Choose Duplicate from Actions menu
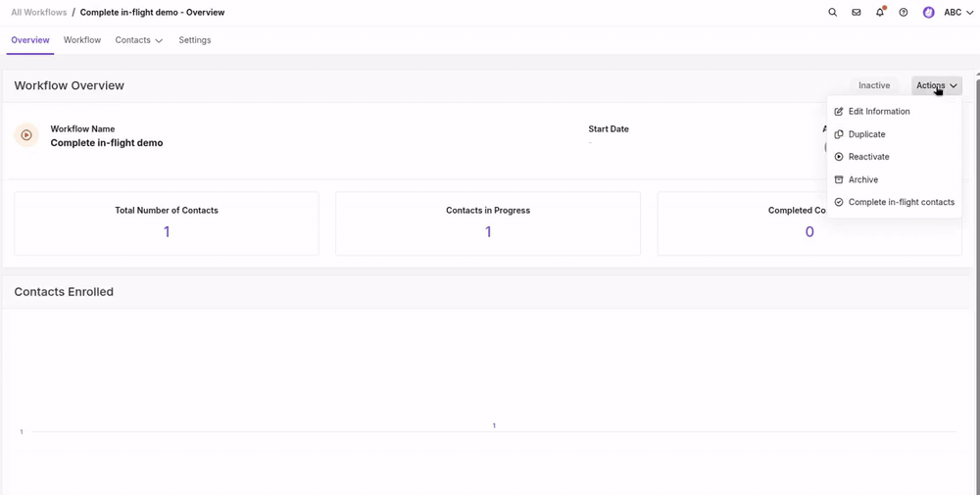This screenshot has height=495, width=980. pos(894,134)
